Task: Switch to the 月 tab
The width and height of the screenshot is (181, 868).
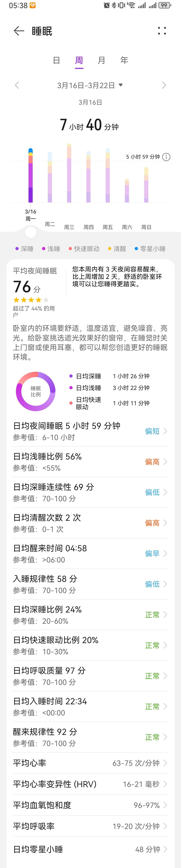Action: pyautogui.click(x=101, y=60)
